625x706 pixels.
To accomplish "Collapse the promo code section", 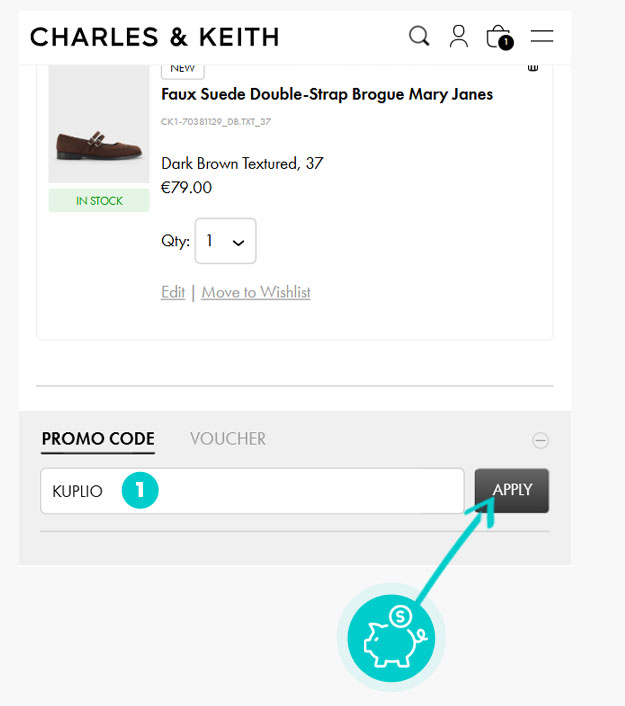I will pyautogui.click(x=540, y=440).
